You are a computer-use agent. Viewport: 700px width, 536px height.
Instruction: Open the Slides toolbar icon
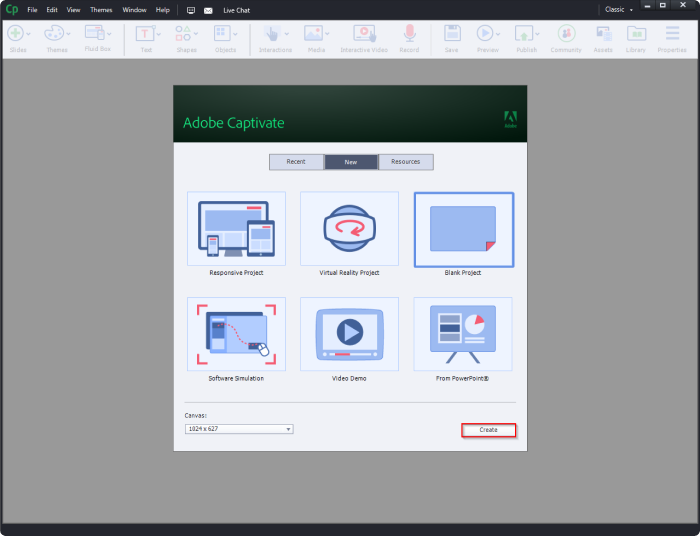click(16, 33)
